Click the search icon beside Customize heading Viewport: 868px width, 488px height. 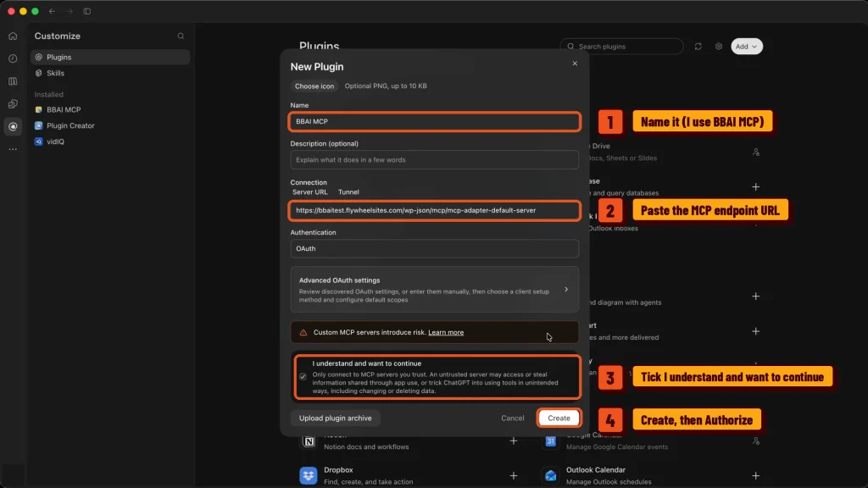tap(181, 36)
